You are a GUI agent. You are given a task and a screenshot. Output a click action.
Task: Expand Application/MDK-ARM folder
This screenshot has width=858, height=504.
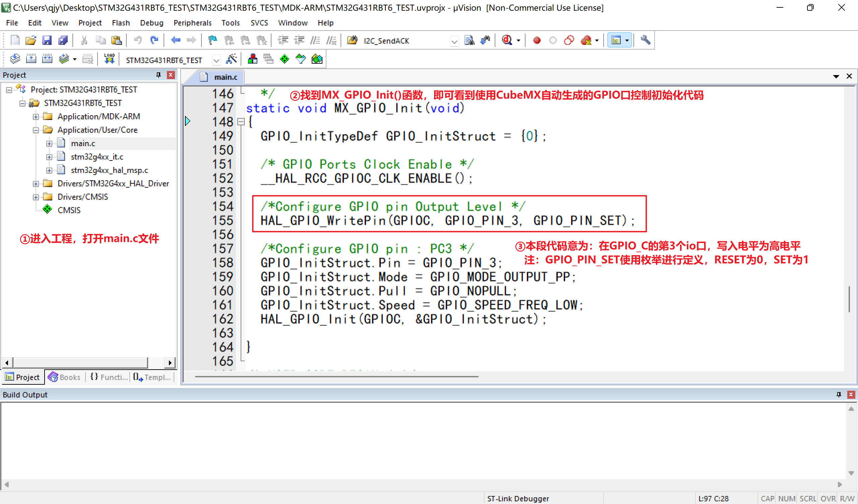pos(36,117)
